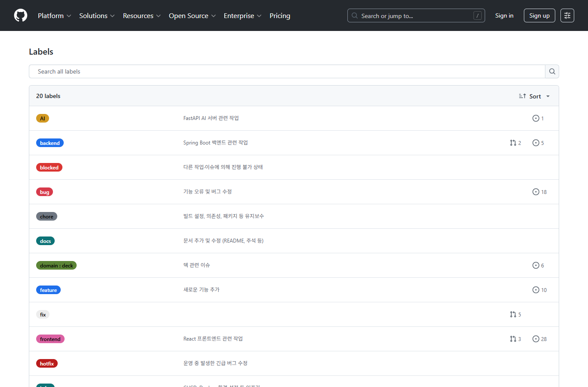Open the AI label
The height and width of the screenshot is (387, 588).
[x=43, y=118]
